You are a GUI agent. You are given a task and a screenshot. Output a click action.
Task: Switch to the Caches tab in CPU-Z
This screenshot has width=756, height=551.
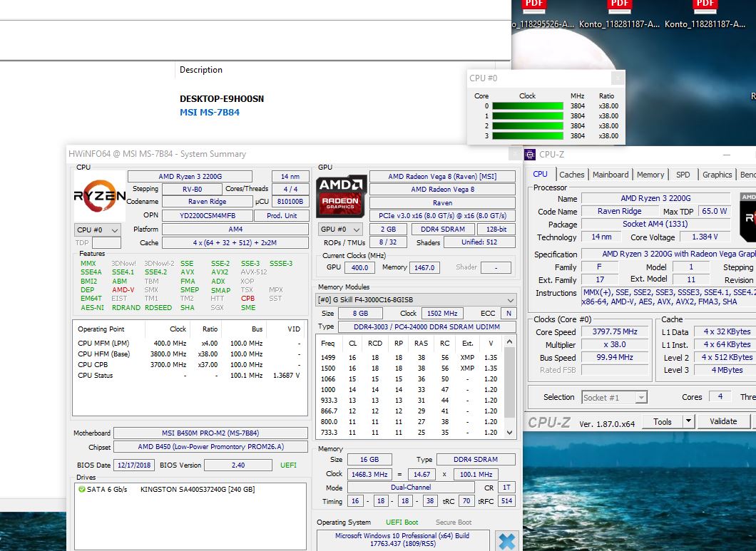572,175
